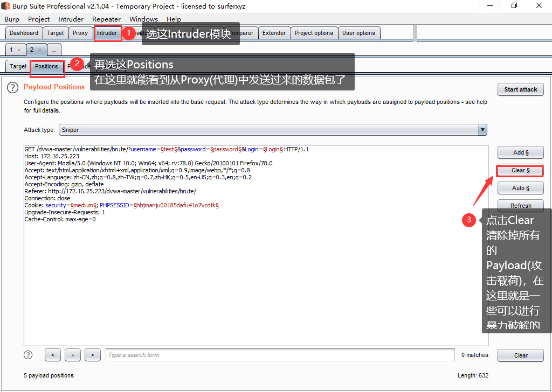Click Clear § to remove payload markers
The height and width of the screenshot is (392, 552).
tap(521, 171)
